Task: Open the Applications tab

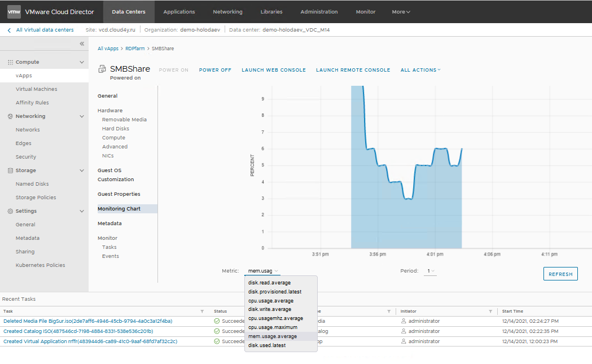Action: tap(179, 12)
